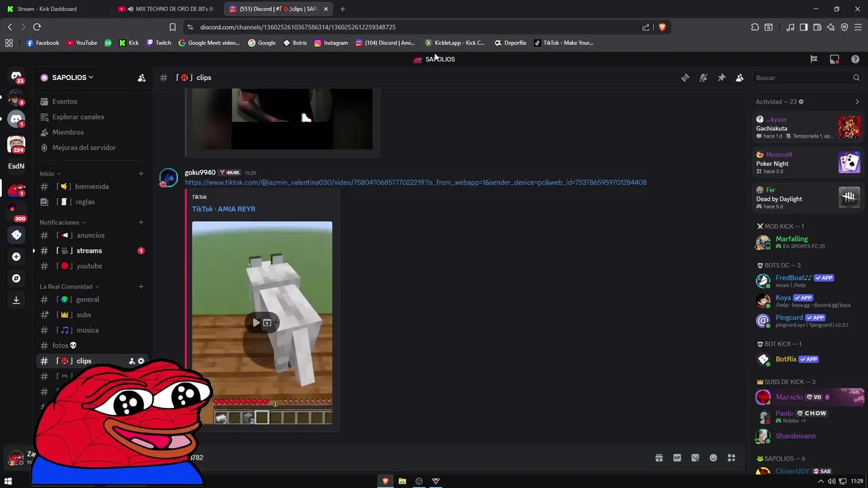Image resolution: width=868 pixels, height=488 pixels.
Task: Click Download apps arrow icon
Action: [x=16, y=300]
